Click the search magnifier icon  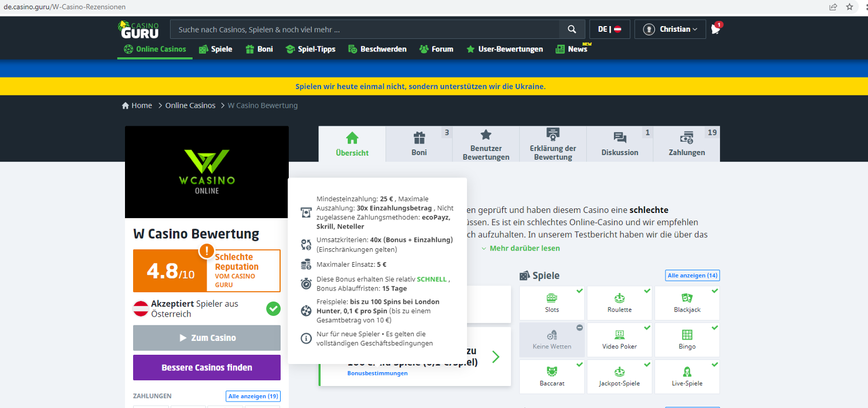click(x=572, y=30)
